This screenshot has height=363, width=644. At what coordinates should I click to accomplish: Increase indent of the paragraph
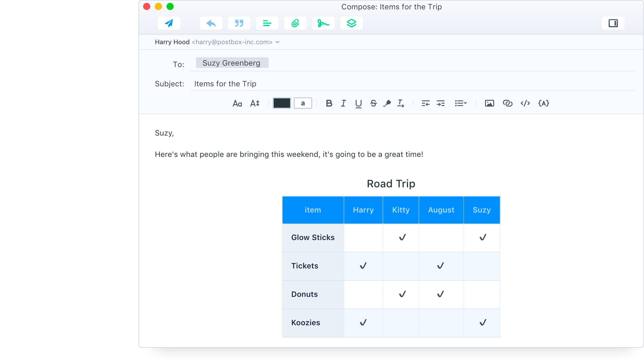[441, 103]
